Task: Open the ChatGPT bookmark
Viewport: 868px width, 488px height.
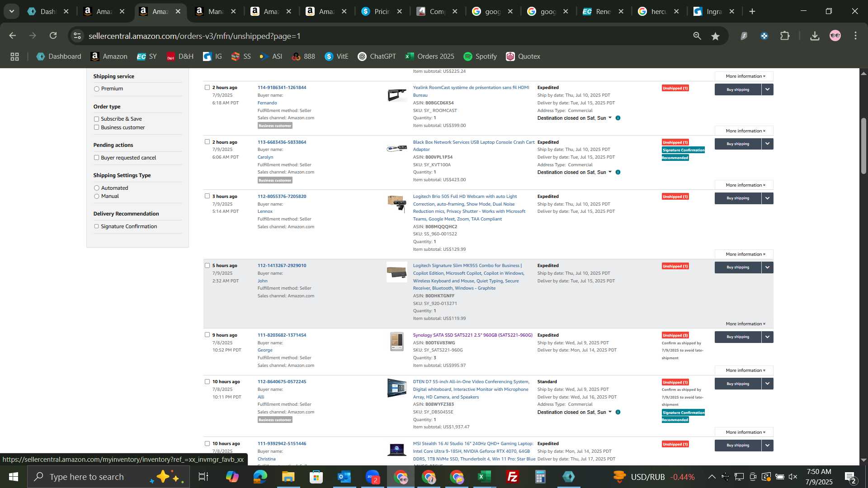Action: [x=377, y=56]
